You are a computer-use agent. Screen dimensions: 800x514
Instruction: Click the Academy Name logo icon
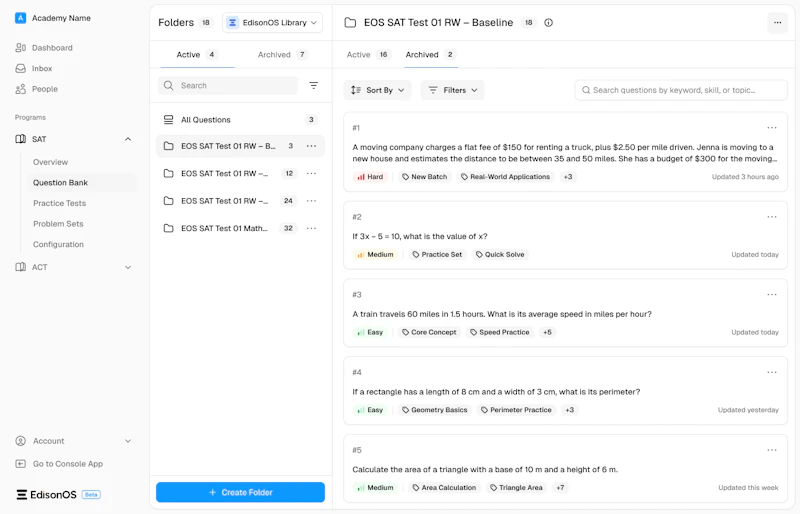pos(20,18)
